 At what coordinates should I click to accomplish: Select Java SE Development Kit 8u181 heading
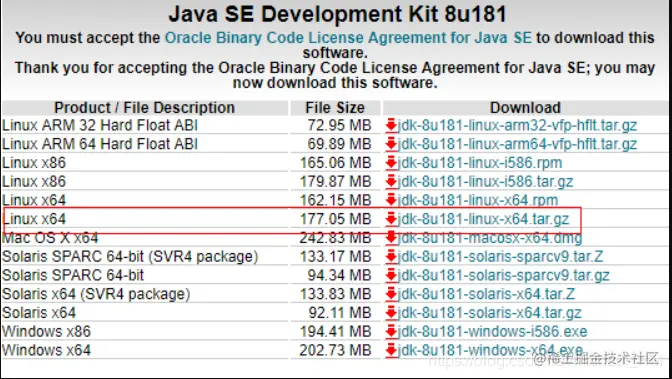pos(337,15)
